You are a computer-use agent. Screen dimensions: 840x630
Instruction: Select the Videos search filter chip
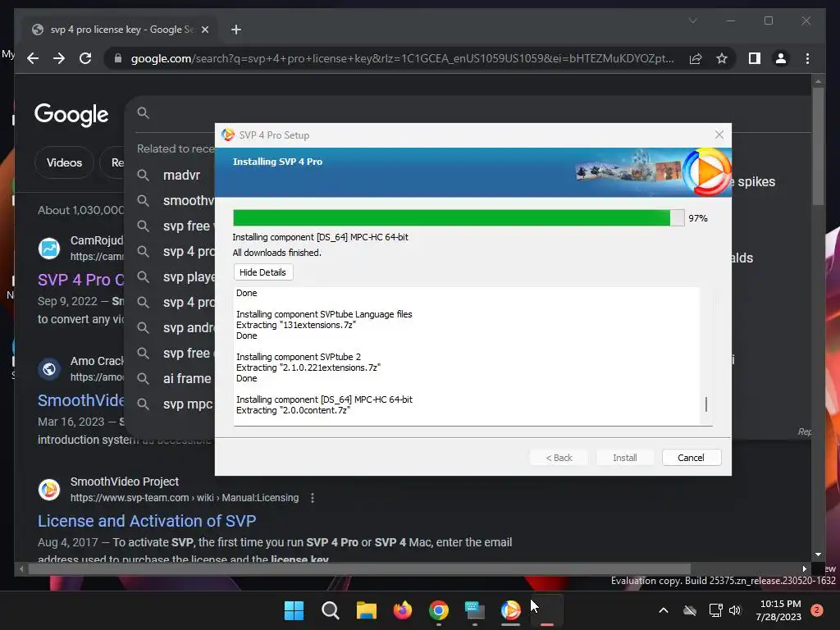64,162
